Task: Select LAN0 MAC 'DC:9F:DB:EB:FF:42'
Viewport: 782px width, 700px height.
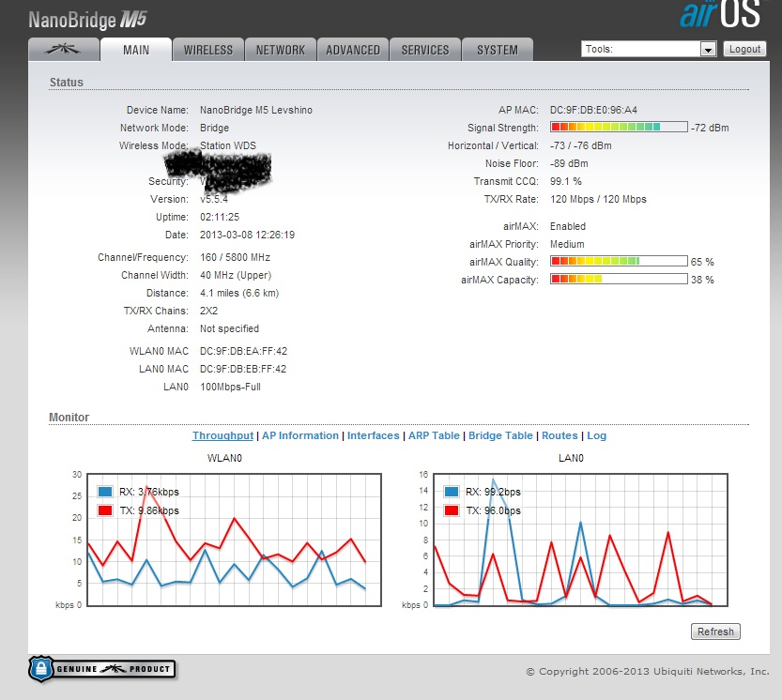Action: [243, 369]
